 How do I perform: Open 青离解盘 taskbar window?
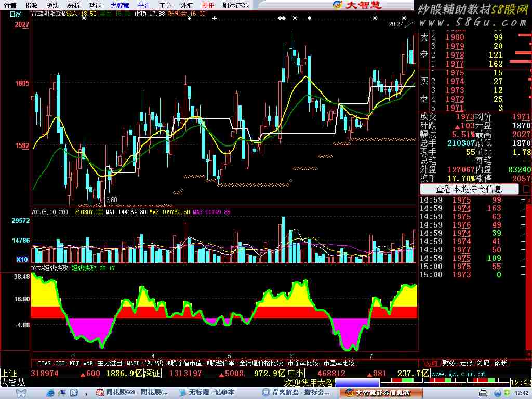pos(295,393)
